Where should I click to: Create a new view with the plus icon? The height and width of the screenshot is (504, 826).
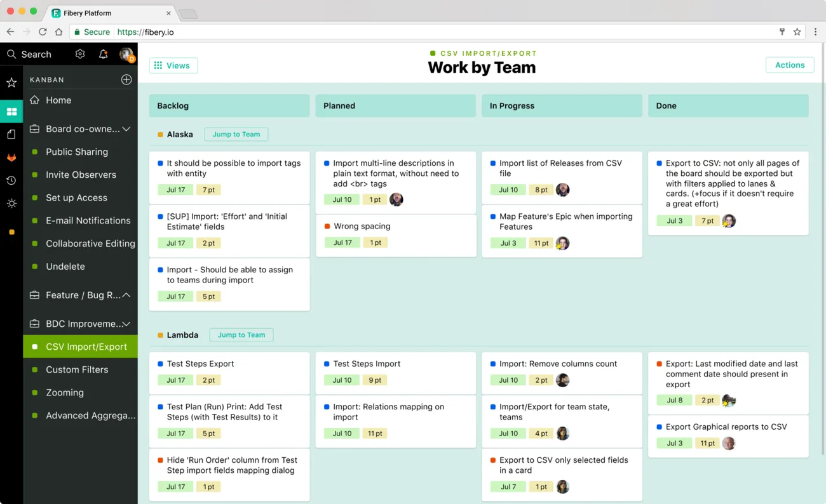coord(126,79)
